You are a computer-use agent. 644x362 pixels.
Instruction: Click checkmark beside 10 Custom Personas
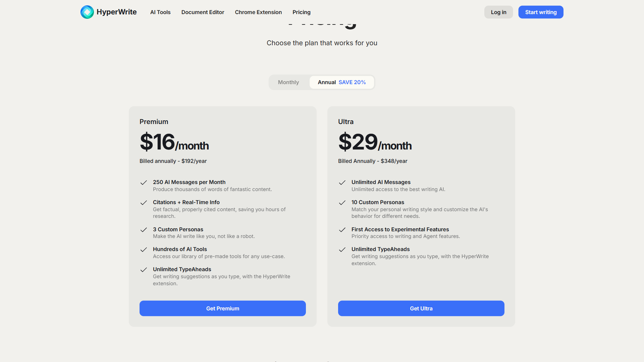pos(342,203)
